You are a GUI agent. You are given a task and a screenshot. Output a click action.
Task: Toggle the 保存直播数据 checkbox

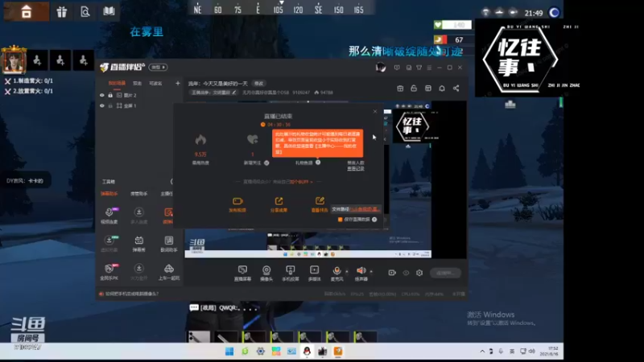(340, 220)
